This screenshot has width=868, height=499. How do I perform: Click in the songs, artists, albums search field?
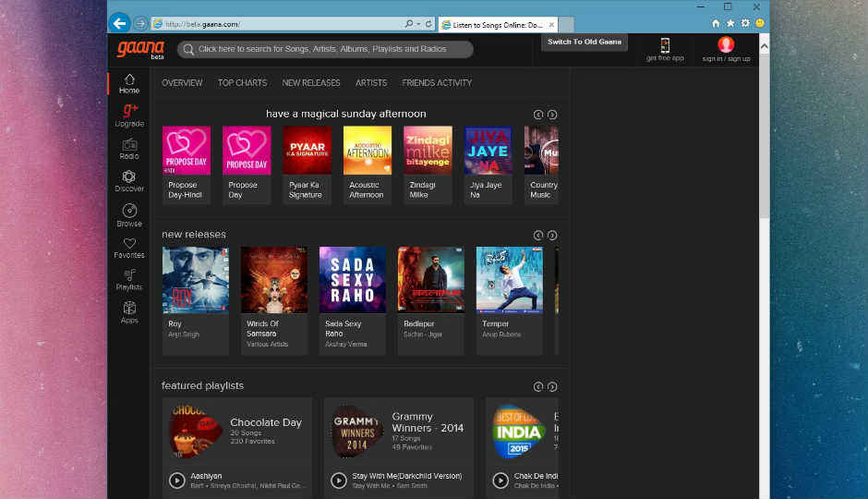point(325,49)
